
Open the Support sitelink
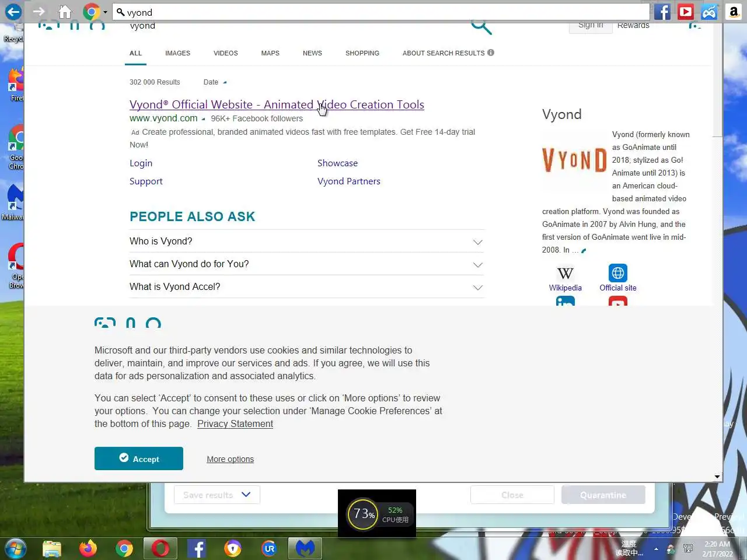pos(146,181)
